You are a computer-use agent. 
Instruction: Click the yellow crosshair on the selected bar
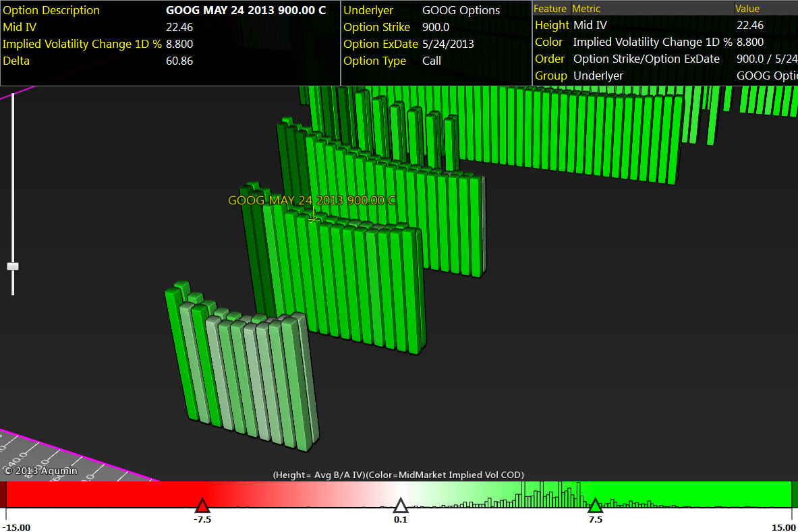(314, 218)
